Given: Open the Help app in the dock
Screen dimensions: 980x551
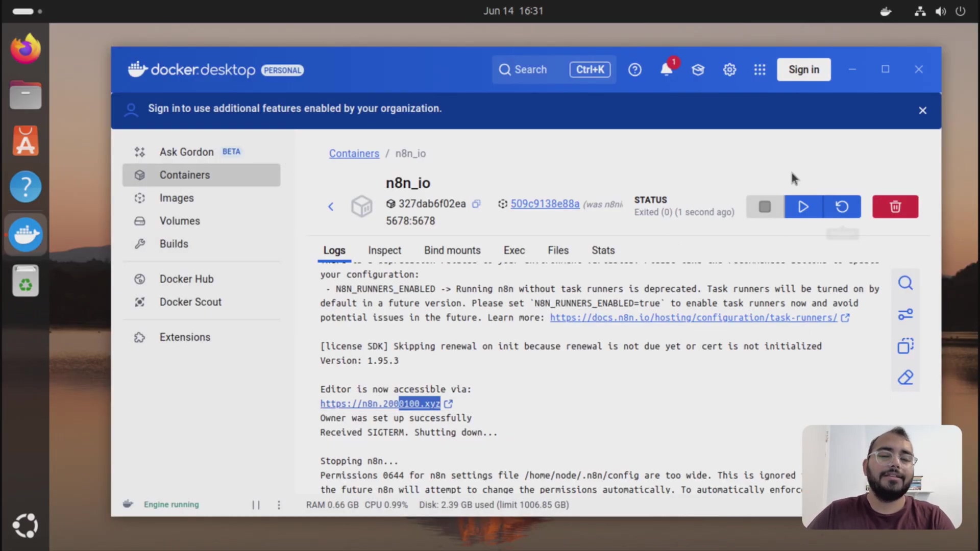Looking at the screenshot, I should (x=26, y=187).
